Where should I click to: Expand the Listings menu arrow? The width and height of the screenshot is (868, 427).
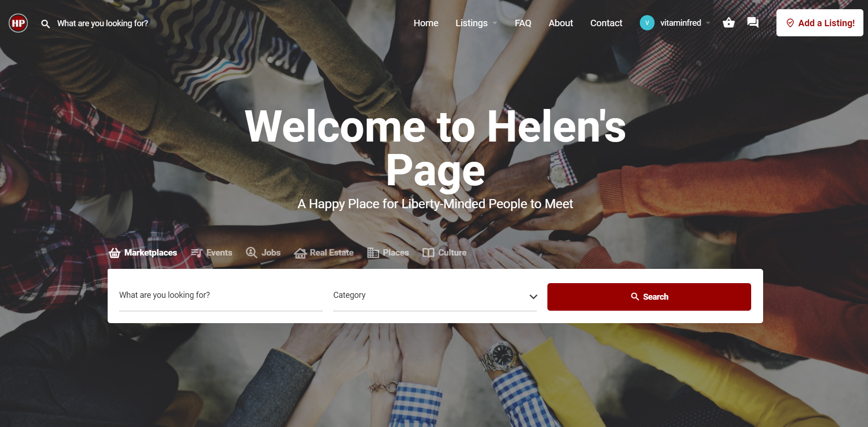click(495, 23)
